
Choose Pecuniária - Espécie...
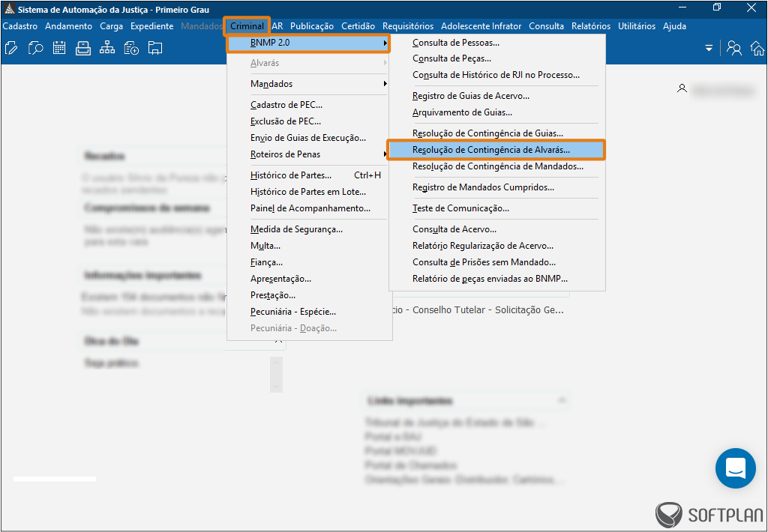(x=310, y=312)
